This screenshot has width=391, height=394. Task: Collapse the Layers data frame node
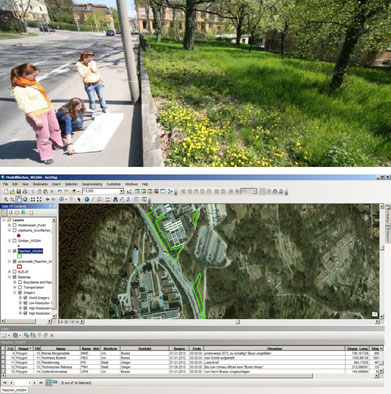coord(4,220)
